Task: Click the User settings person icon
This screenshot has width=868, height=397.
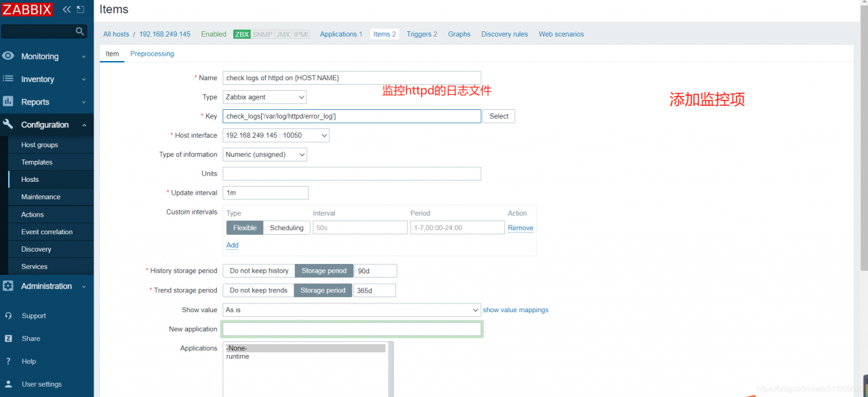Action: 8,384
